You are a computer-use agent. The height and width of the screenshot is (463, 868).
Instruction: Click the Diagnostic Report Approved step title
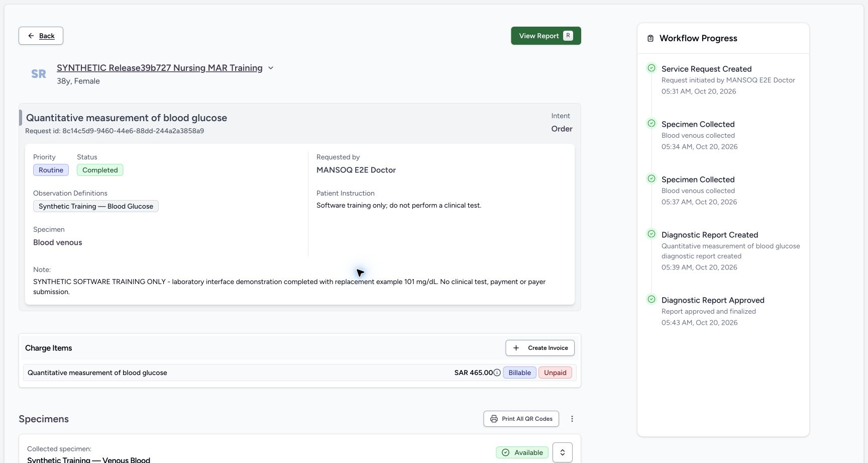pyautogui.click(x=713, y=300)
